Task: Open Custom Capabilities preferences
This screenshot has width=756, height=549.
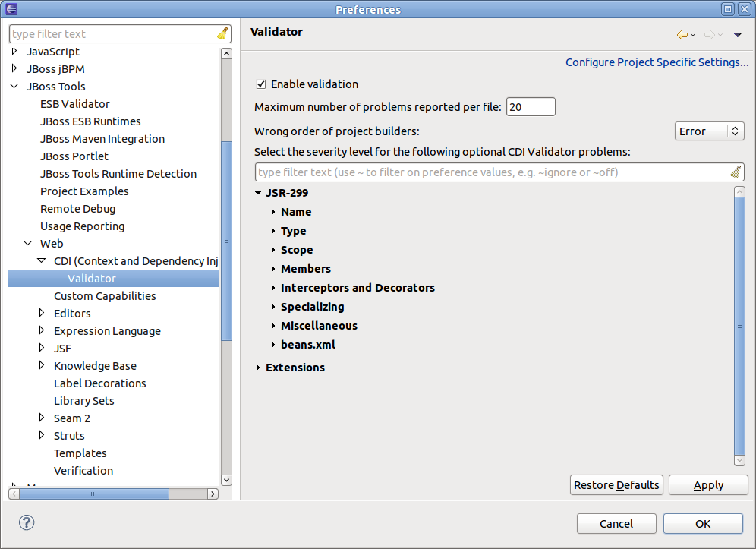Action: tap(105, 295)
